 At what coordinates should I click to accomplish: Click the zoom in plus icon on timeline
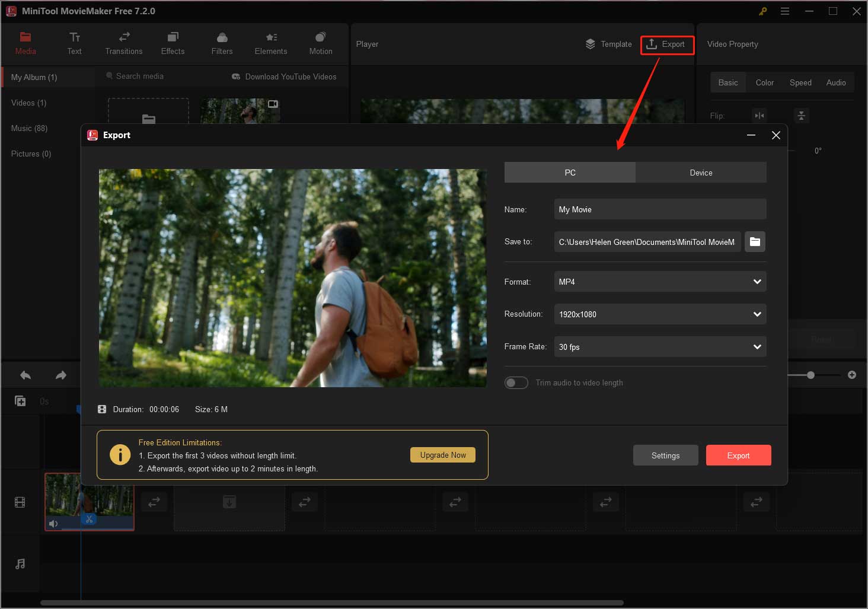click(852, 375)
